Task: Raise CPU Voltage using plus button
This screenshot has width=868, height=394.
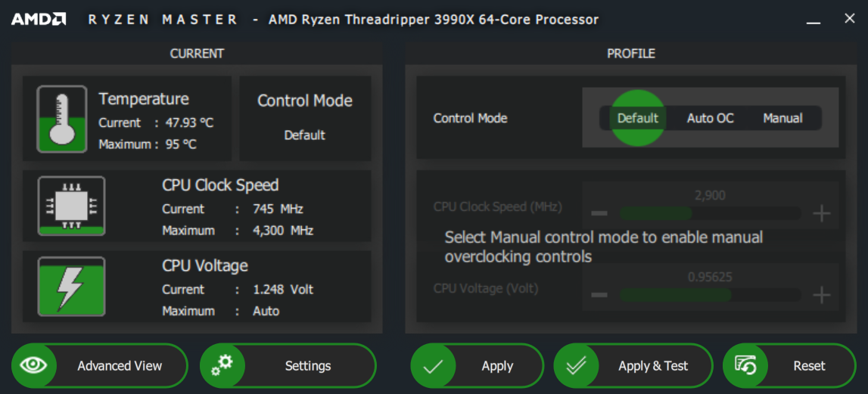Action: (x=822, y=295)
